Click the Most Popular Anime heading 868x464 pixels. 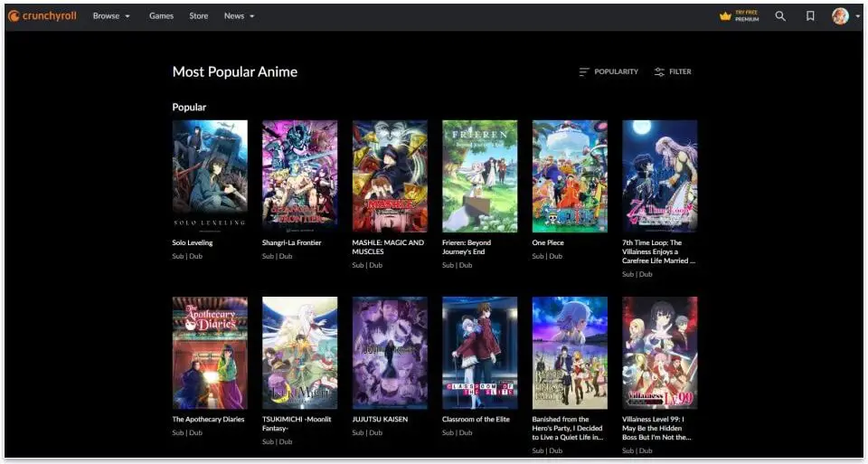(235, 72)
